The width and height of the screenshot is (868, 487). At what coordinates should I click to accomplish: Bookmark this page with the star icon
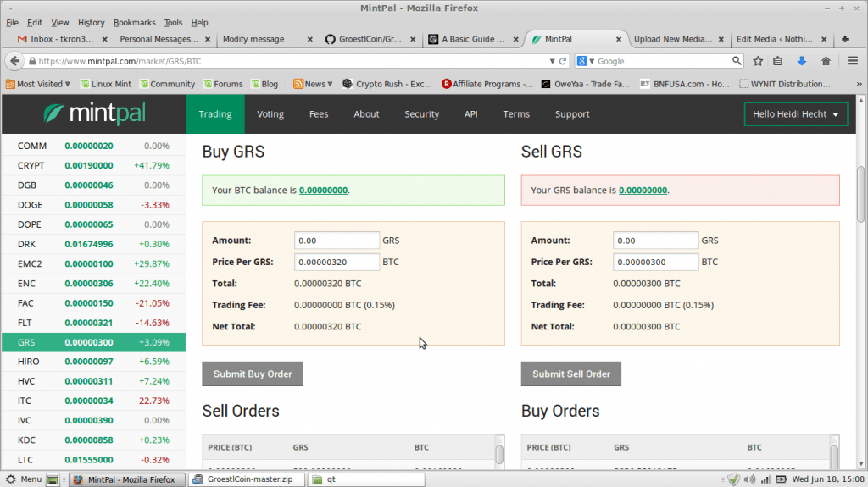[758, 61]
